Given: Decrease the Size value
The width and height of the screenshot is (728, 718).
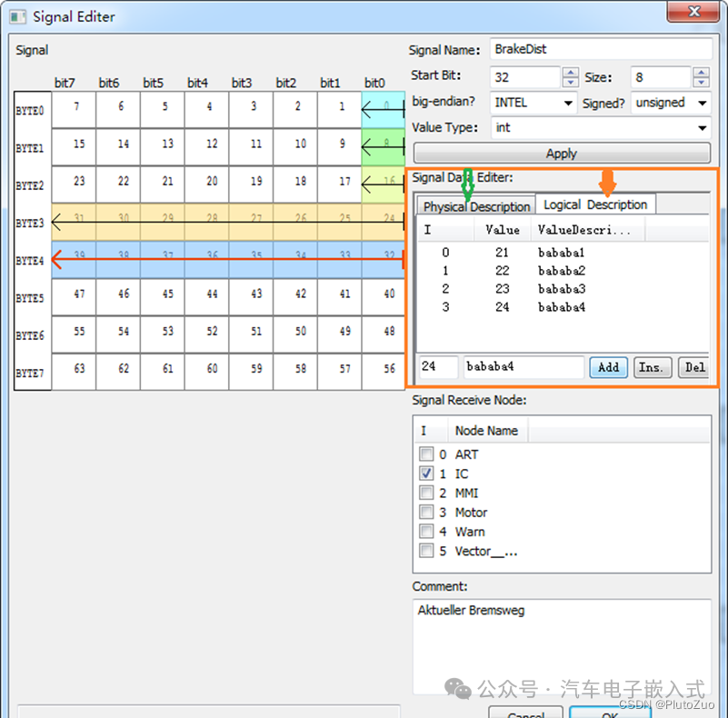Looking at the screenshot, I should [701, 82].
